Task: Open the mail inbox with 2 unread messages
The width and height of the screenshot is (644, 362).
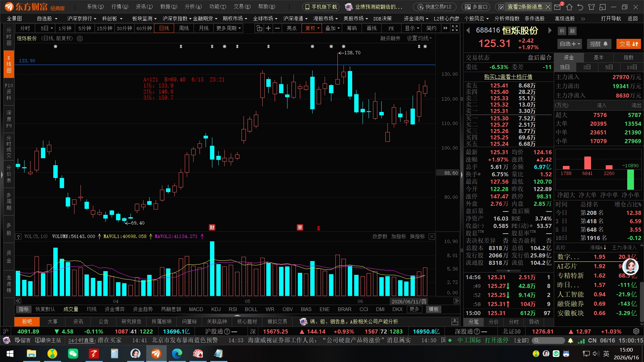Action: click(558, 7)
